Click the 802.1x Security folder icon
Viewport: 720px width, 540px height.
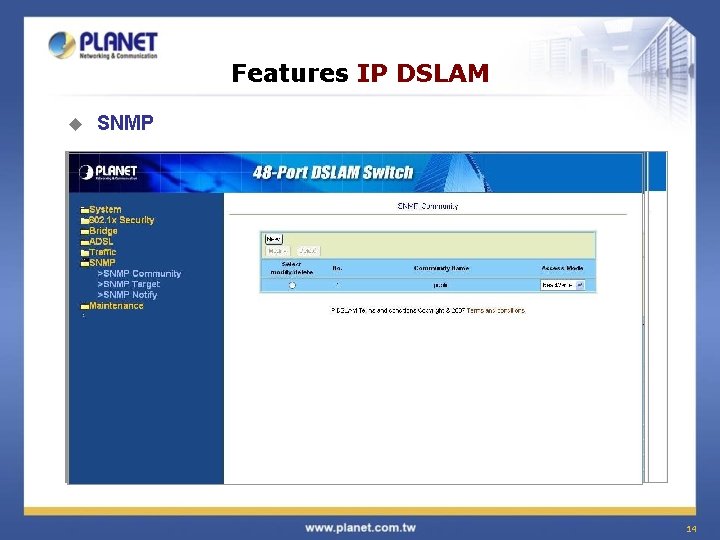tap(84, 221)
